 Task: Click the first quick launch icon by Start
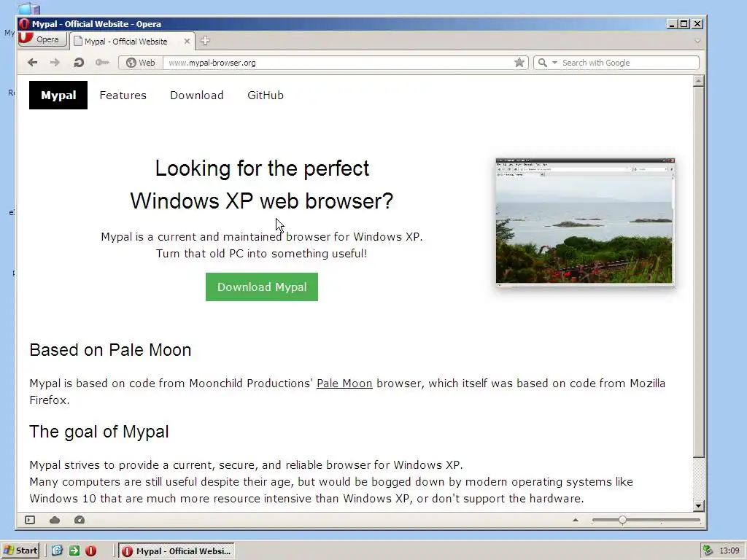(57, 551)
